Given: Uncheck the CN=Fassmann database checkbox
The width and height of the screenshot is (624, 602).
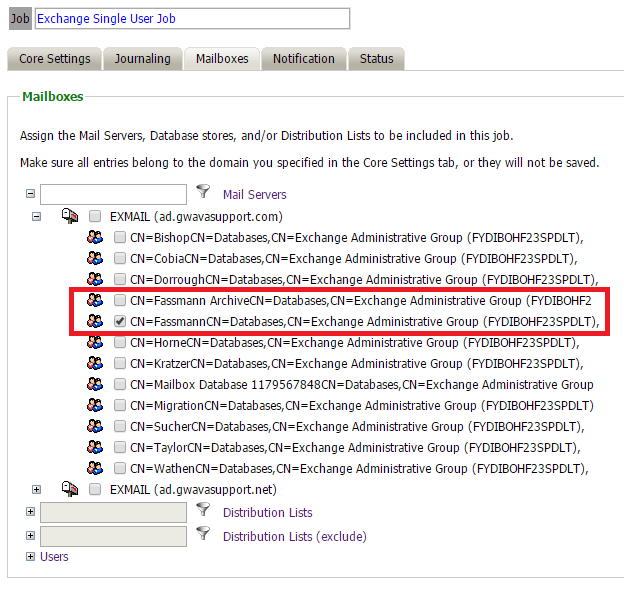Looking at the screenshot, I should [120, 321].
